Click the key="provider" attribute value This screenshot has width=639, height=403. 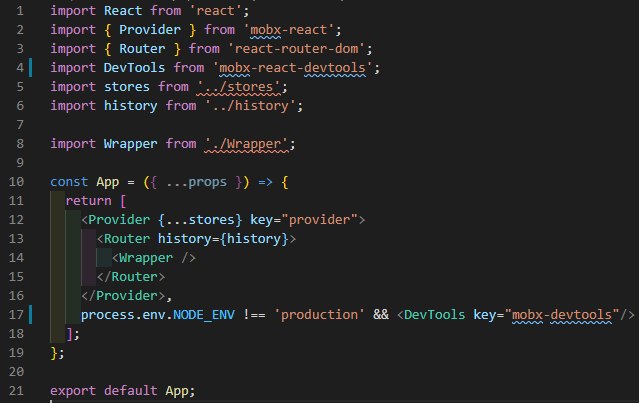322,220
